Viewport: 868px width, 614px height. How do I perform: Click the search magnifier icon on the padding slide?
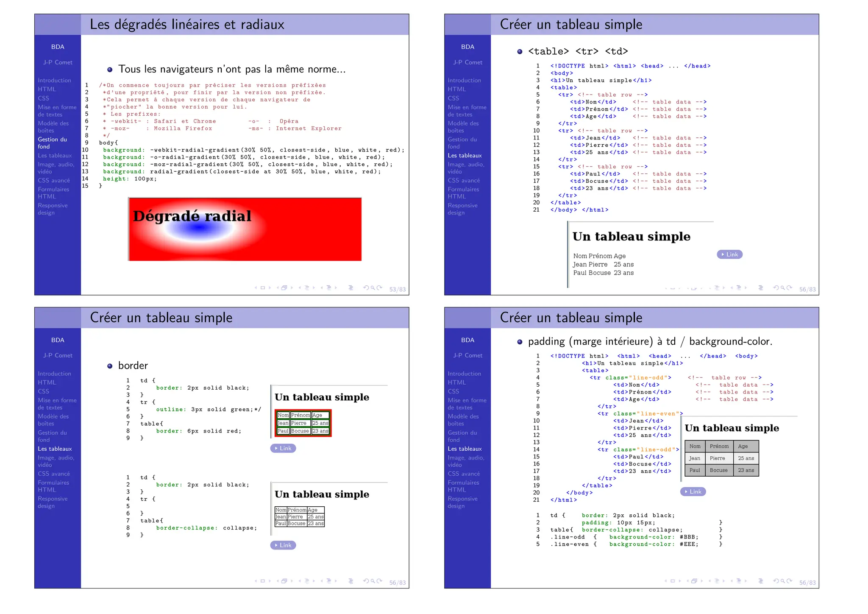[783, 581]
